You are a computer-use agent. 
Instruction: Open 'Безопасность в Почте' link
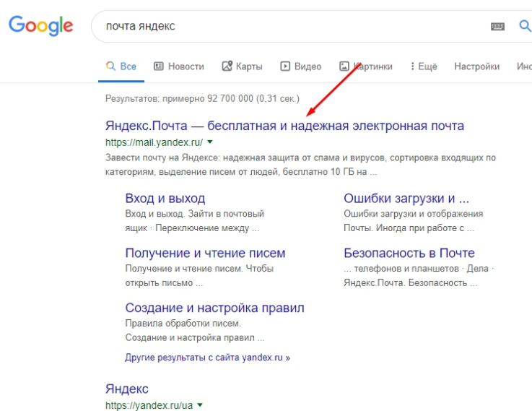409,254
